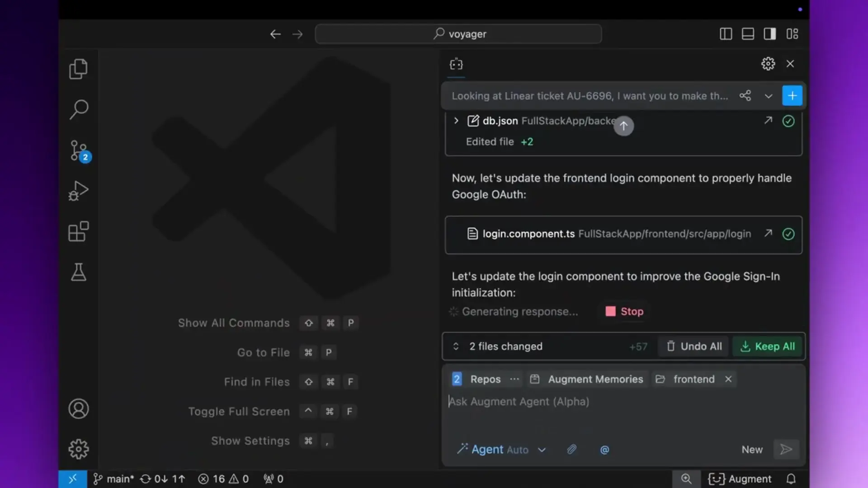Open login.component.ts in editor via arrow
This screenshot has height=488, width=868.
[768, 233]
